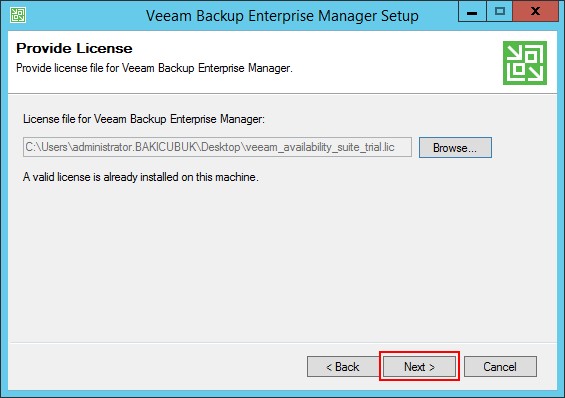Screen dimensions: 565x398
Task: Close the Veeam setup window
Action: [x=535, y=11]
